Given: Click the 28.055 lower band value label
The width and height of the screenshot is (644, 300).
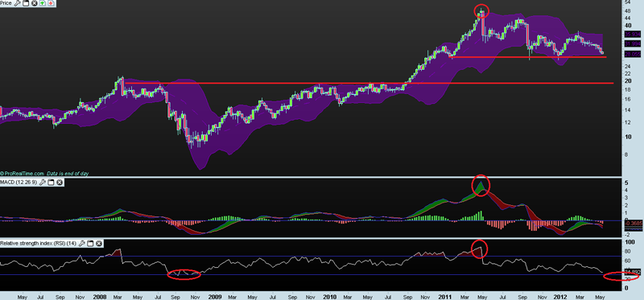Looking at the screenshot, I should tap(633, 54).
